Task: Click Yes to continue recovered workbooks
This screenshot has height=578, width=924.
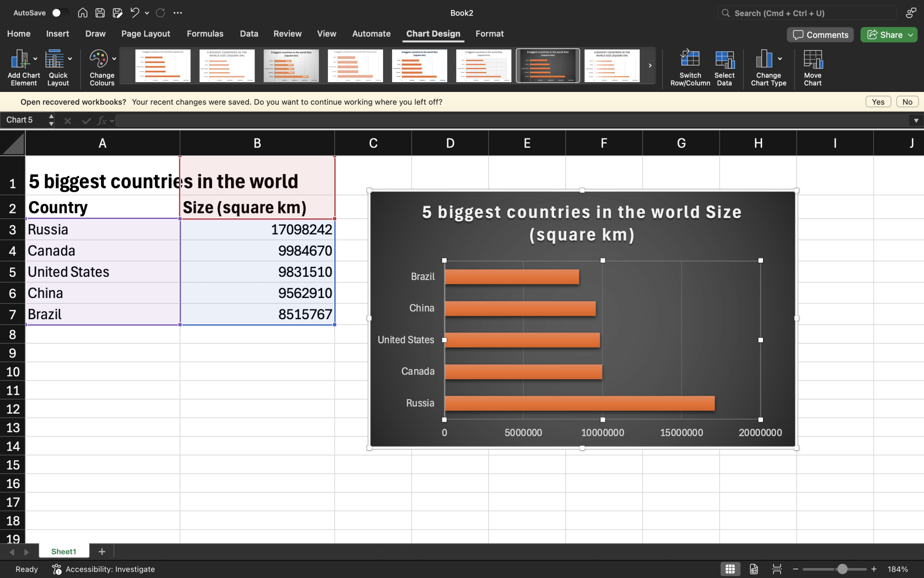Action: tap(877, 102)
